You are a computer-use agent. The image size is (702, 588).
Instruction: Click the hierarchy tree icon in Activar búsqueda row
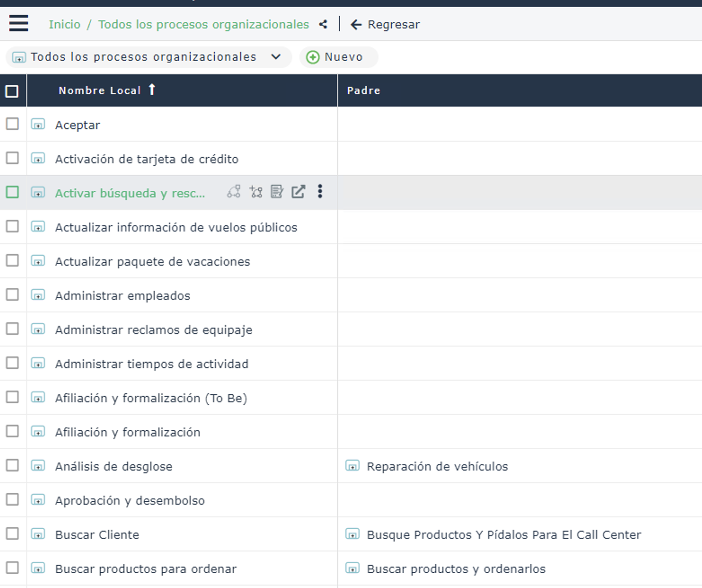tap(256, 192)
